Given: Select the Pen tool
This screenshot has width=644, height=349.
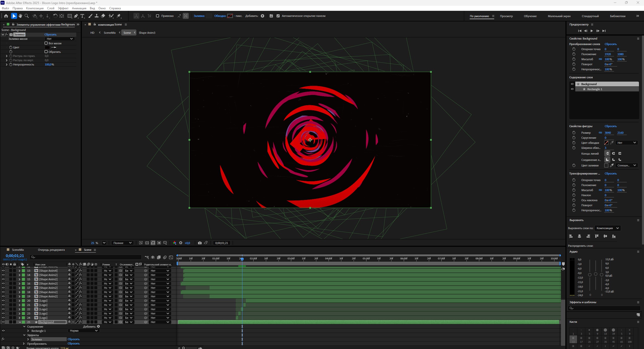Looking at the screenshot, I should click(76, 16).
